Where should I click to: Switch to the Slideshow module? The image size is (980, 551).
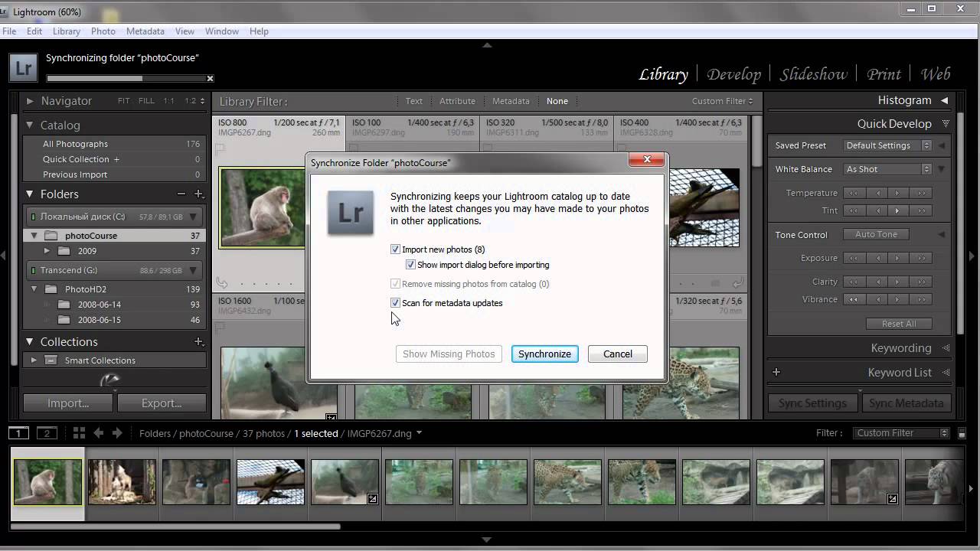pyautogui.click(x=813, y=74)
